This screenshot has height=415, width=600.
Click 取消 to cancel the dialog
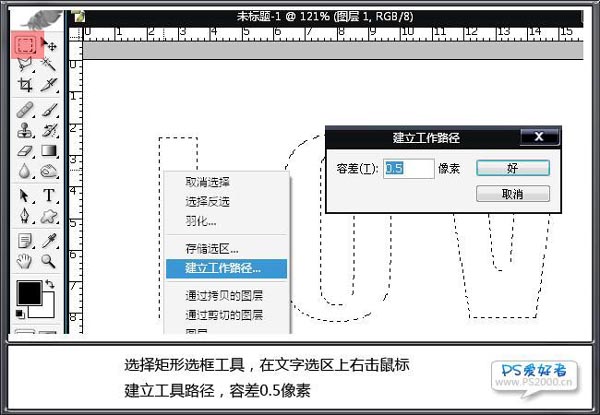tap(512, 193)
